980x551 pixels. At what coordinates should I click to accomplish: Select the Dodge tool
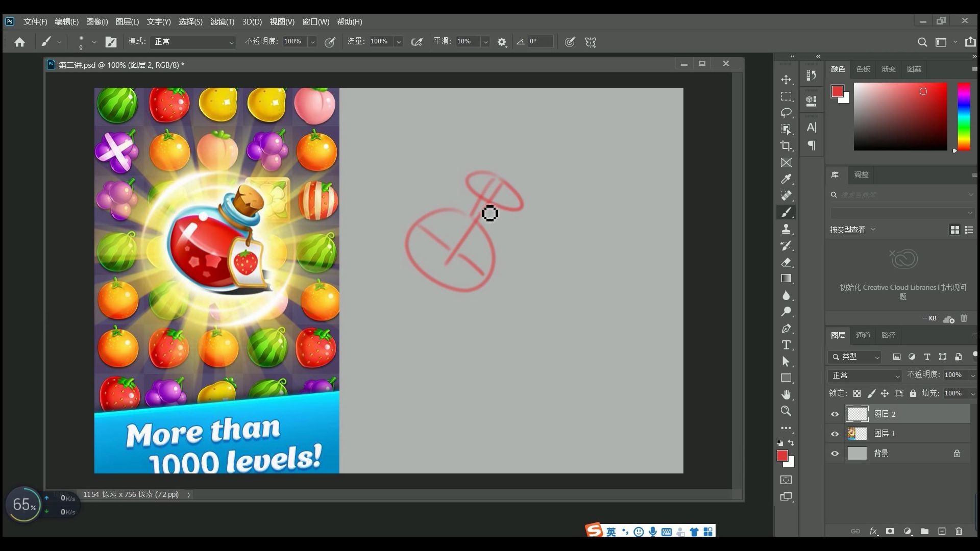(x=786, y=312)
